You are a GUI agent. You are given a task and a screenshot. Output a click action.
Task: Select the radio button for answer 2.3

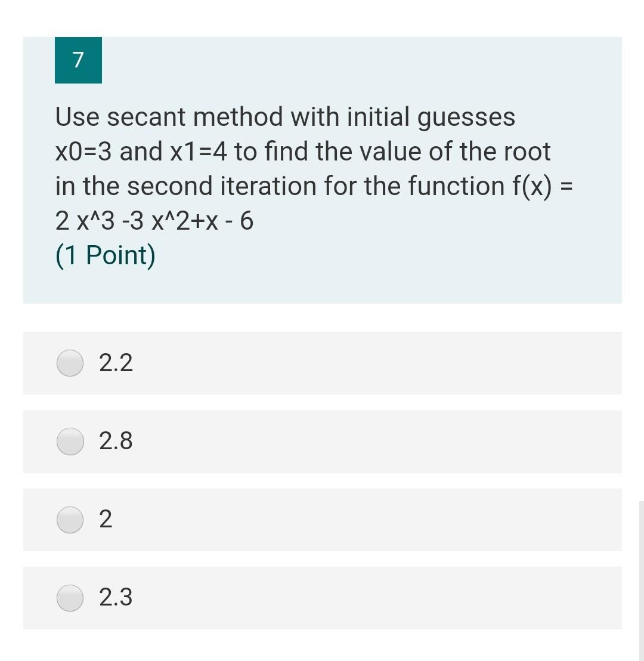tap(70, 598)
